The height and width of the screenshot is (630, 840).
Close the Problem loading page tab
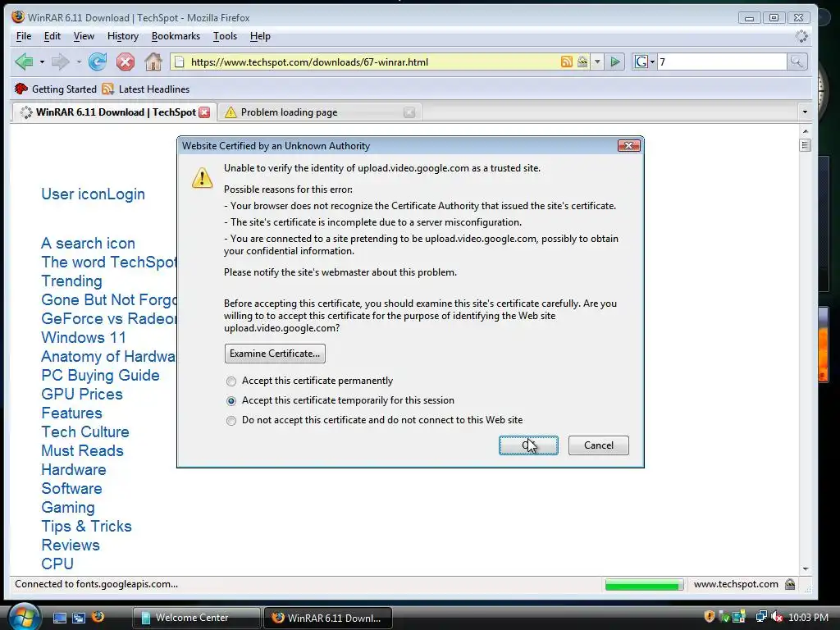point(409,112)
